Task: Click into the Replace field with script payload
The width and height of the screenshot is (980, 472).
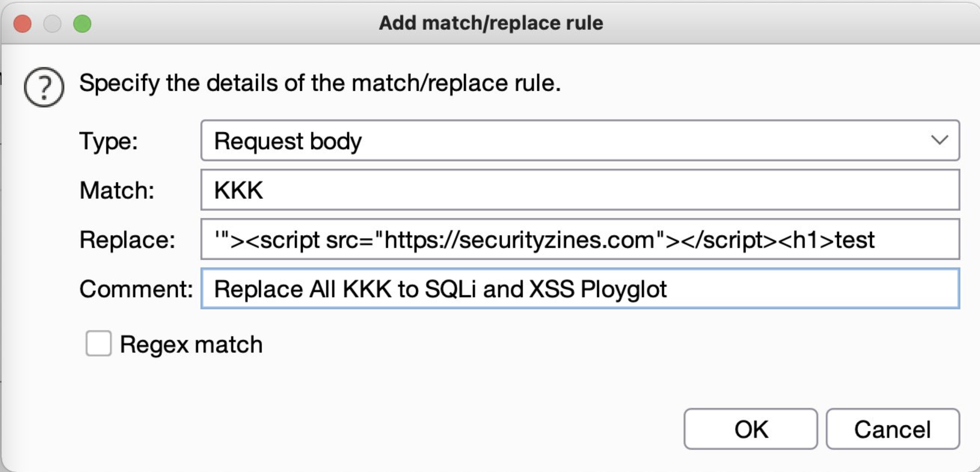Action: 580,239
